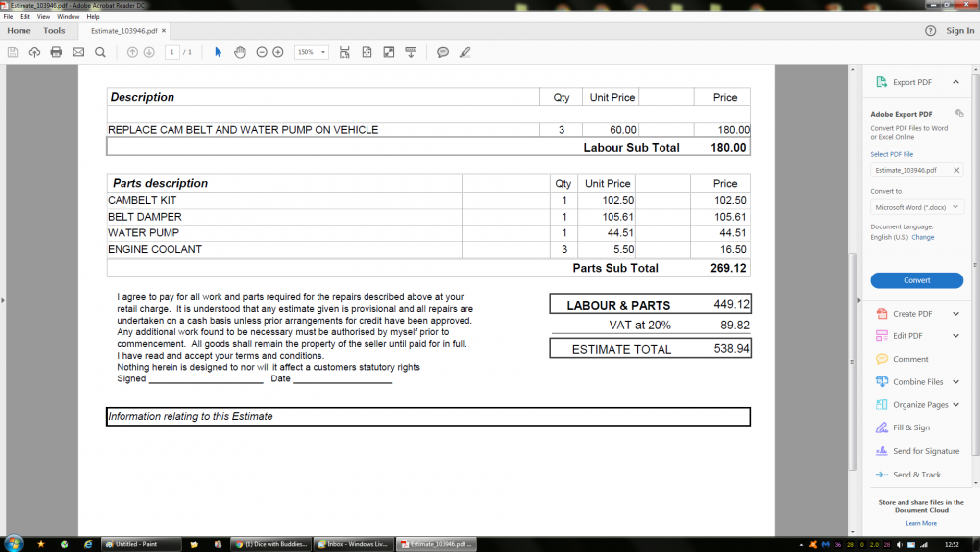Click the zoom in plus icon
980x552 pixels.
278,53
